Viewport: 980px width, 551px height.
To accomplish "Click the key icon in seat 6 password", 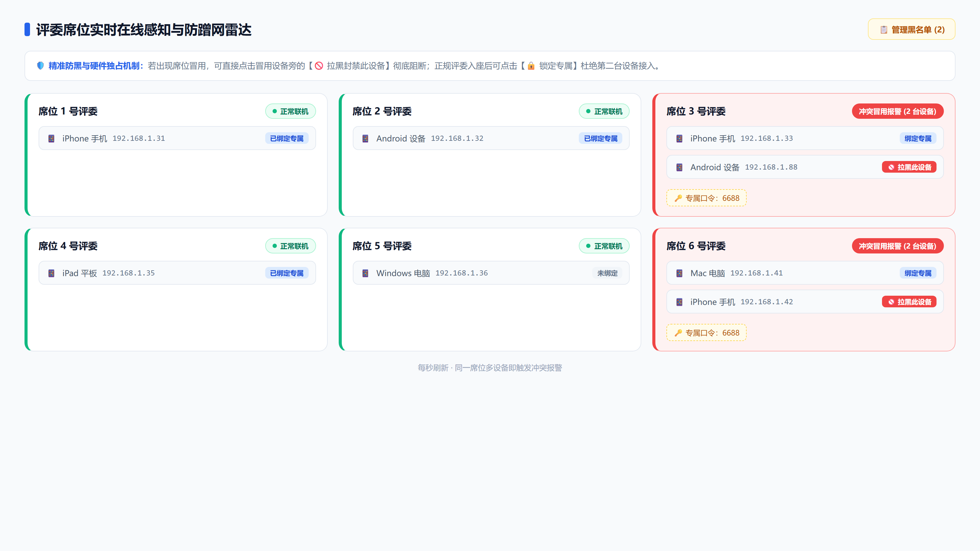I will pos(678,333).
